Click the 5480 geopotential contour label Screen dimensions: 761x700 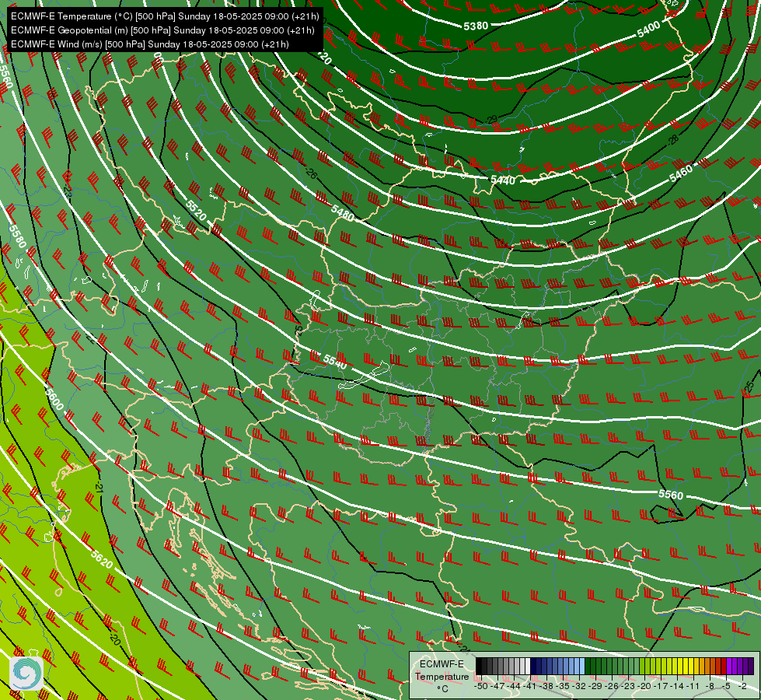tap(343, 213)
